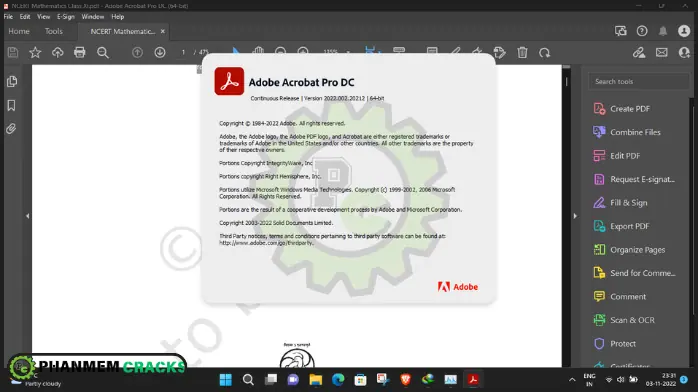
Task: Open Windows Start button on taskbar
Action: pyautogui.click(x=226, y=380)
